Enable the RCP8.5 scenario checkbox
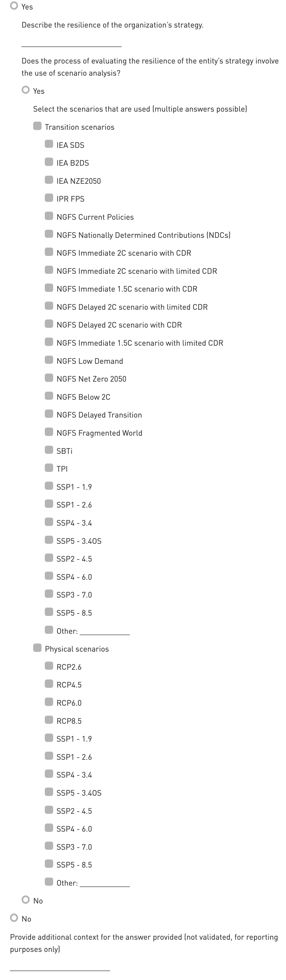 click(x=49, y=720)
